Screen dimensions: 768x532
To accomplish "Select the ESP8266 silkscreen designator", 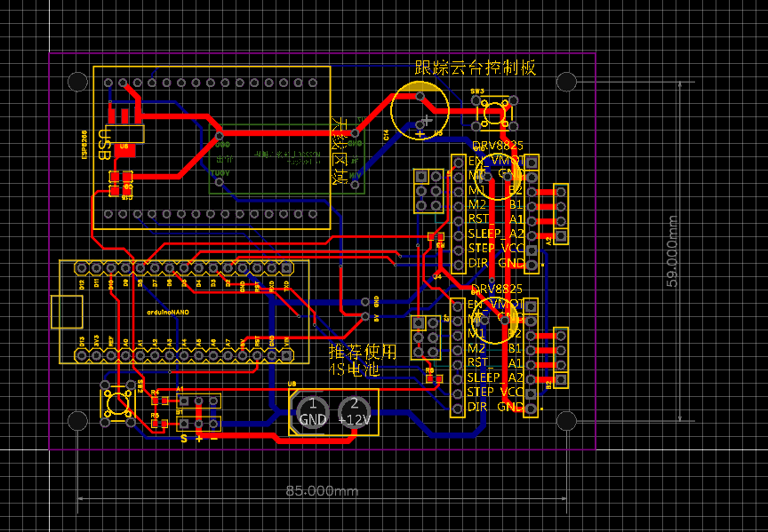I will [x=84, y=145].
